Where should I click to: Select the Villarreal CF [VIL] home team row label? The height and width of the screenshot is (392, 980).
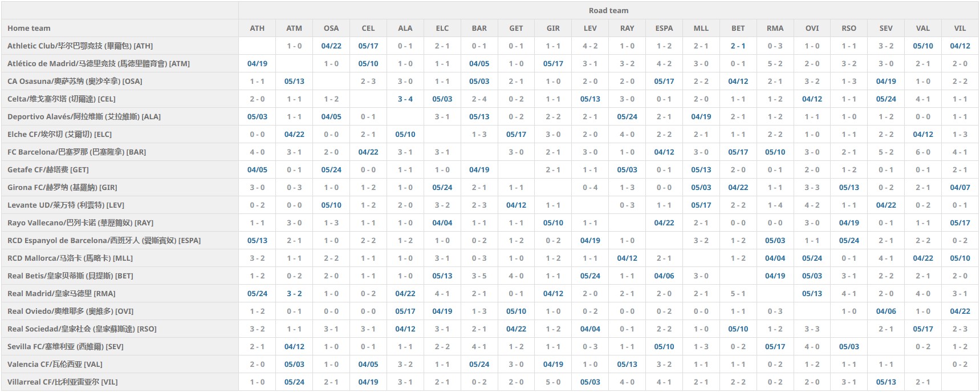62,382
